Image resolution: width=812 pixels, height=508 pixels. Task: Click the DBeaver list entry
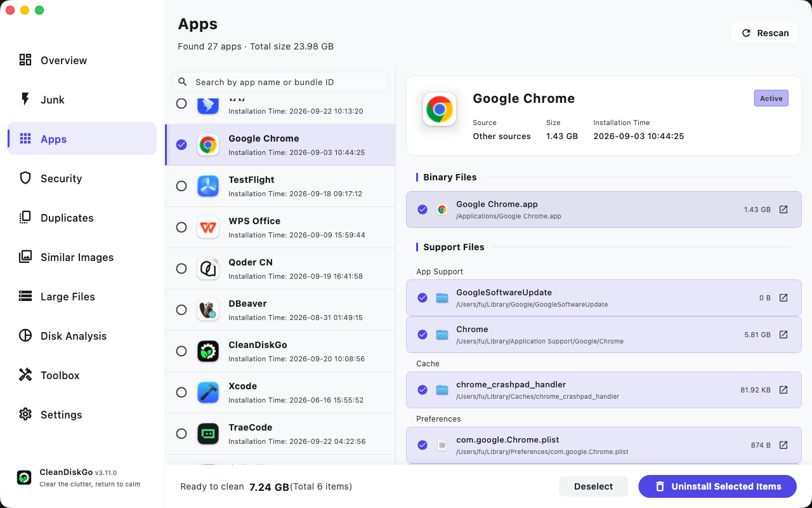(280, 310)
